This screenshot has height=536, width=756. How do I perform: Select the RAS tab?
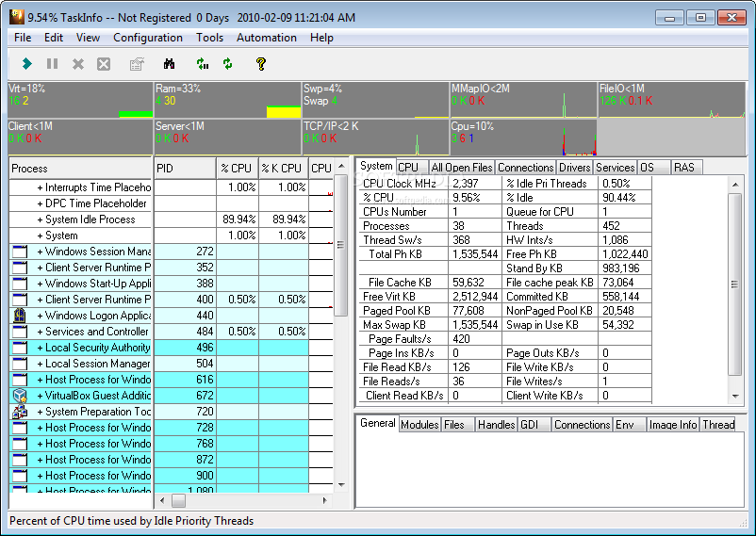tap(686, 168)
